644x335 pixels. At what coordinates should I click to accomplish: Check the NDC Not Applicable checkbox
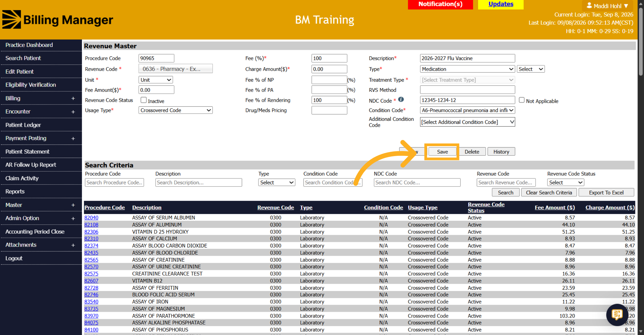click(521, 100)
